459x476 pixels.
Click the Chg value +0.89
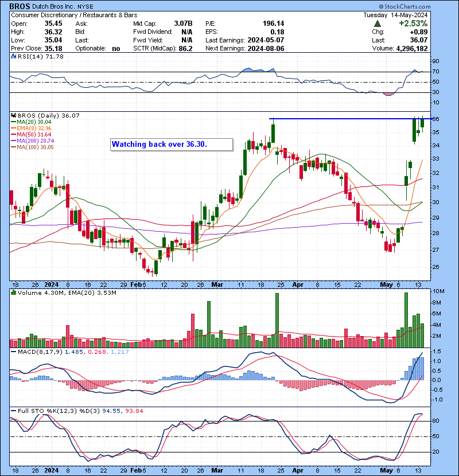[x=419, y=32]
